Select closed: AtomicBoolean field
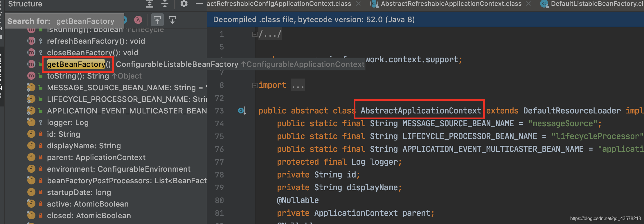Screen dimensions: 644x224 click(89, 216)
